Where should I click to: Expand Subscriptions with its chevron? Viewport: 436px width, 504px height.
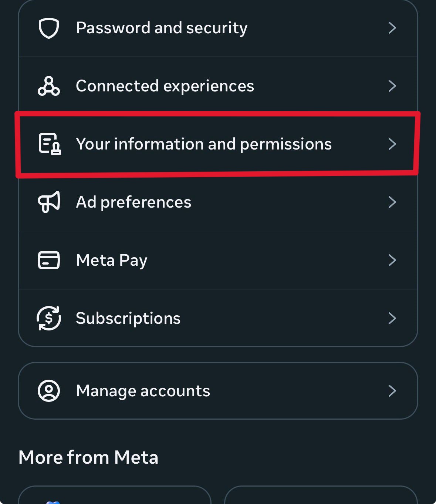pyautogui.click(x=392, y=318)
